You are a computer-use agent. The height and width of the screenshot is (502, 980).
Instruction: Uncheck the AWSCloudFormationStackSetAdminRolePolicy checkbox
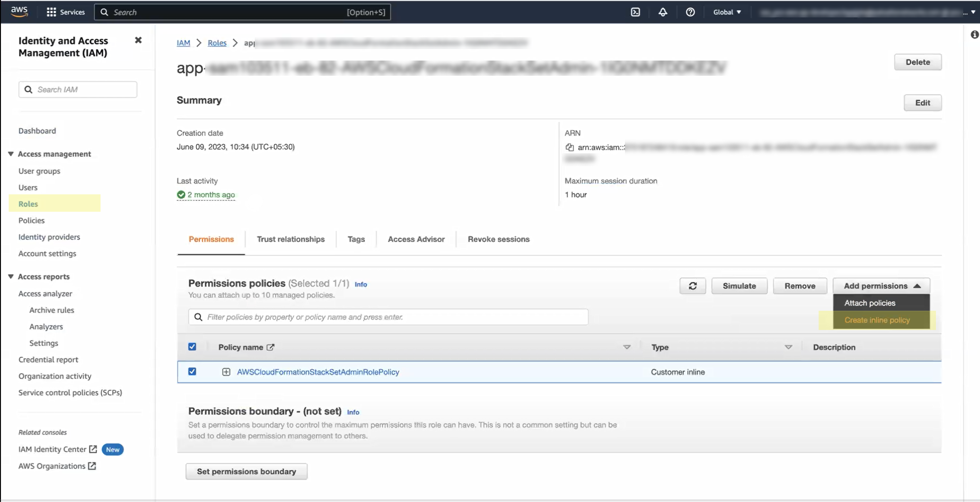point(192,372)
